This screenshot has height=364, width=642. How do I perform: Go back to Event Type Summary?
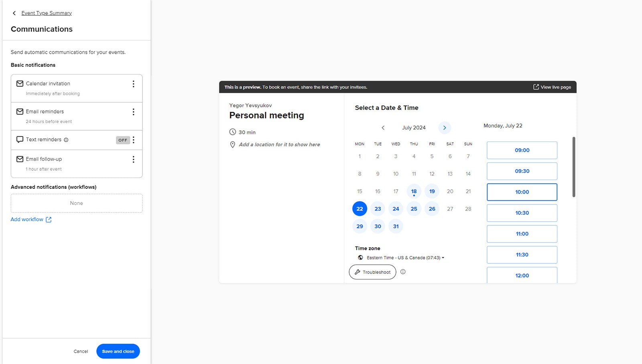point(47,13)
